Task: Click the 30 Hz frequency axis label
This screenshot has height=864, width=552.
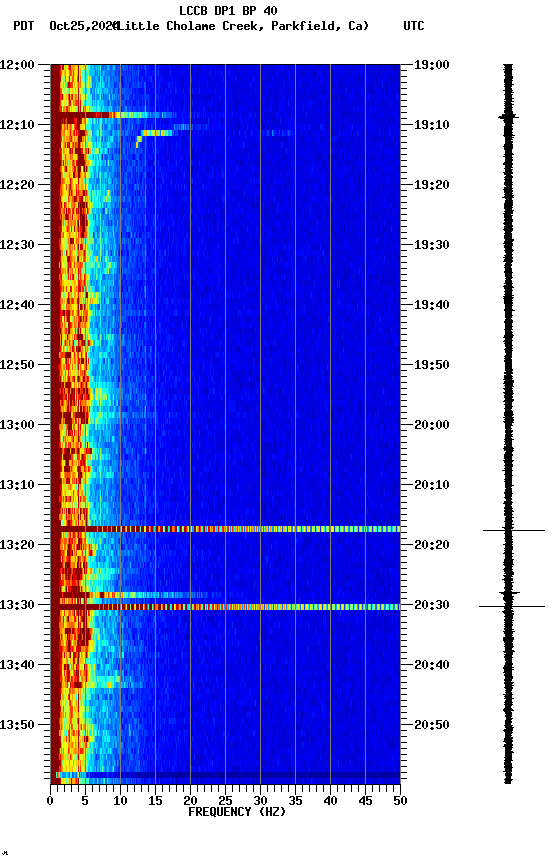Action: point(260,801)
